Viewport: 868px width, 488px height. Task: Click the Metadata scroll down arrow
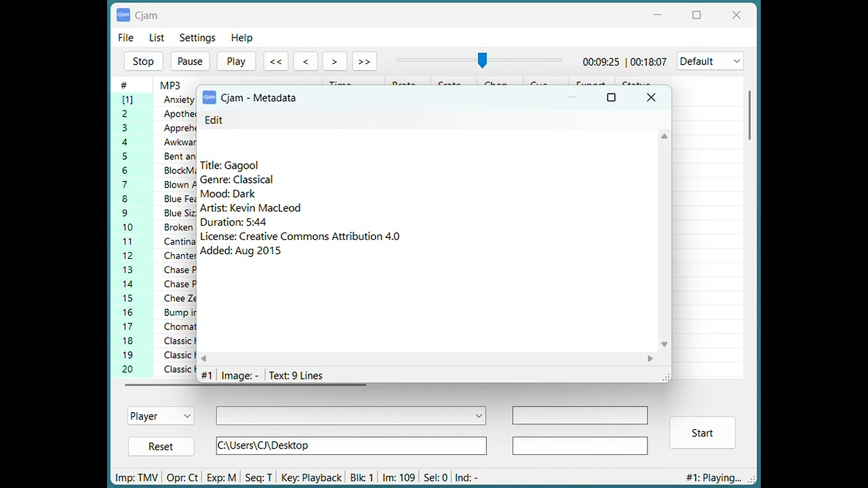[665, 344]
